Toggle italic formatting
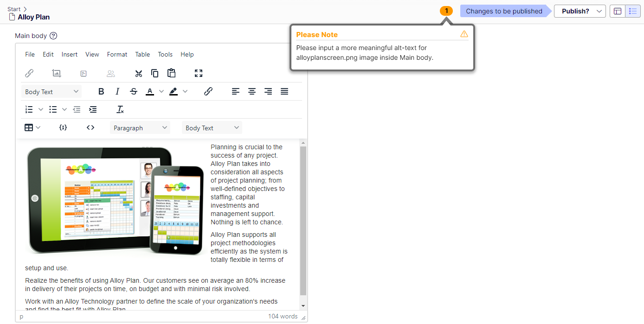This screenshot has height=324, width=644. 117,91
